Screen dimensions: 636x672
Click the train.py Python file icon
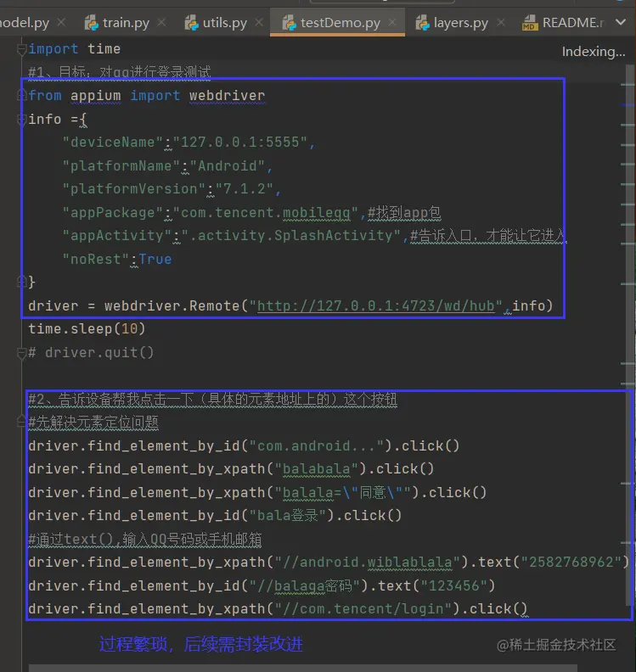click(x=92, y=22)
